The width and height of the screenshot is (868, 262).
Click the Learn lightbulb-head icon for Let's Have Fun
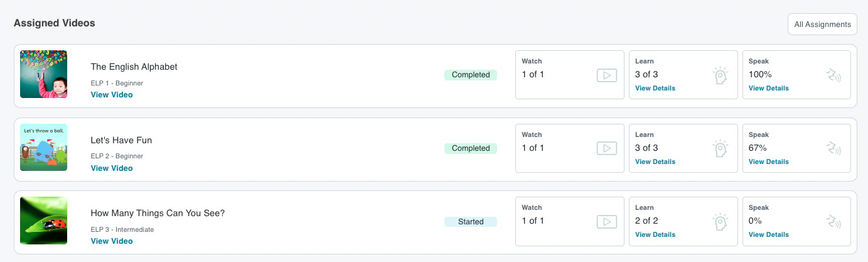720,149
